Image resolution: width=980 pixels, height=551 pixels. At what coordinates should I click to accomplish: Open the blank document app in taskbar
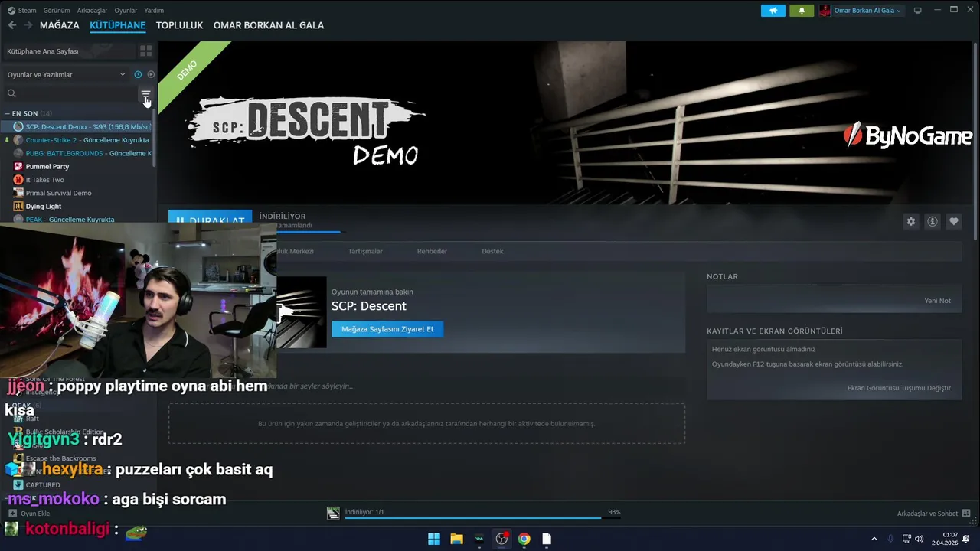pyautogui.click(x=547, y=539)
